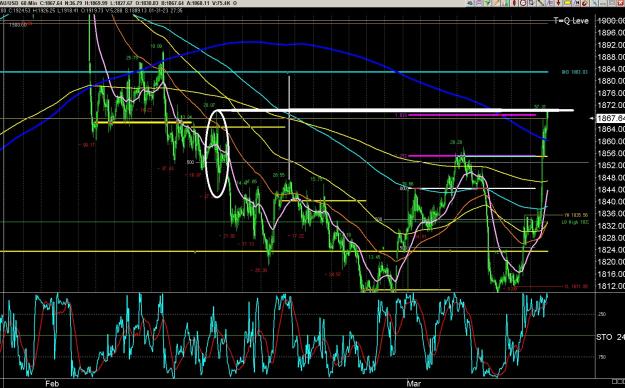
Task: Click the 1872.00 price axis label
Action: click(611, 105)
